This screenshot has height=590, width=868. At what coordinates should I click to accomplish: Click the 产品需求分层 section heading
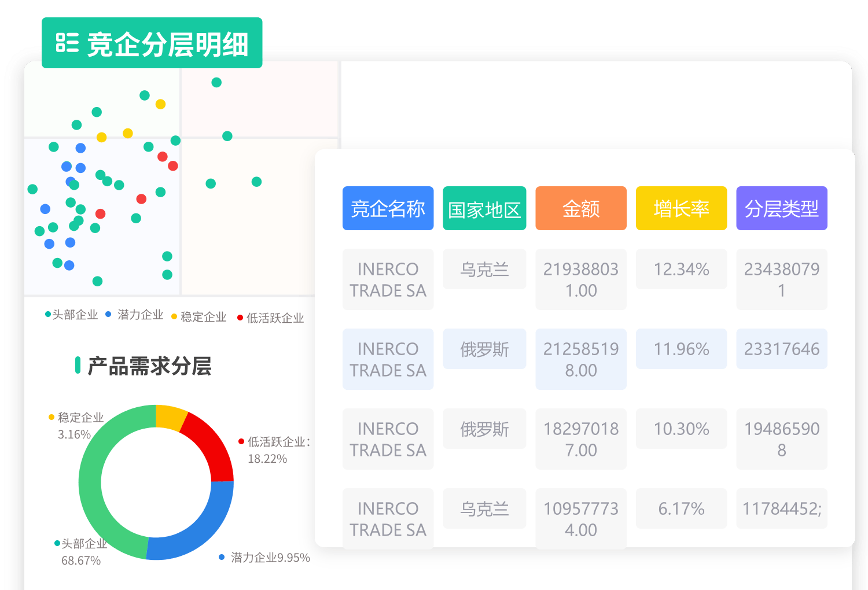[x=144, y=366]
